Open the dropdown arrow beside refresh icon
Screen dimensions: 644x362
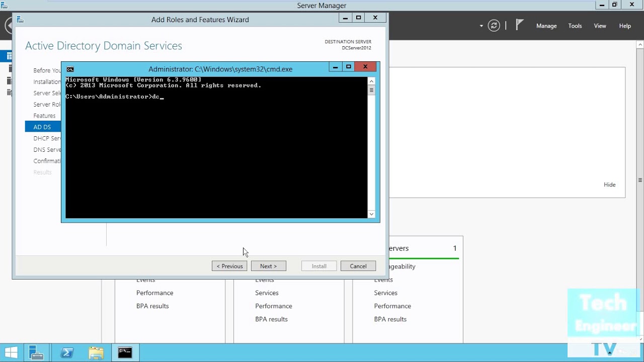pyautogui.click(x=481, y=26)
